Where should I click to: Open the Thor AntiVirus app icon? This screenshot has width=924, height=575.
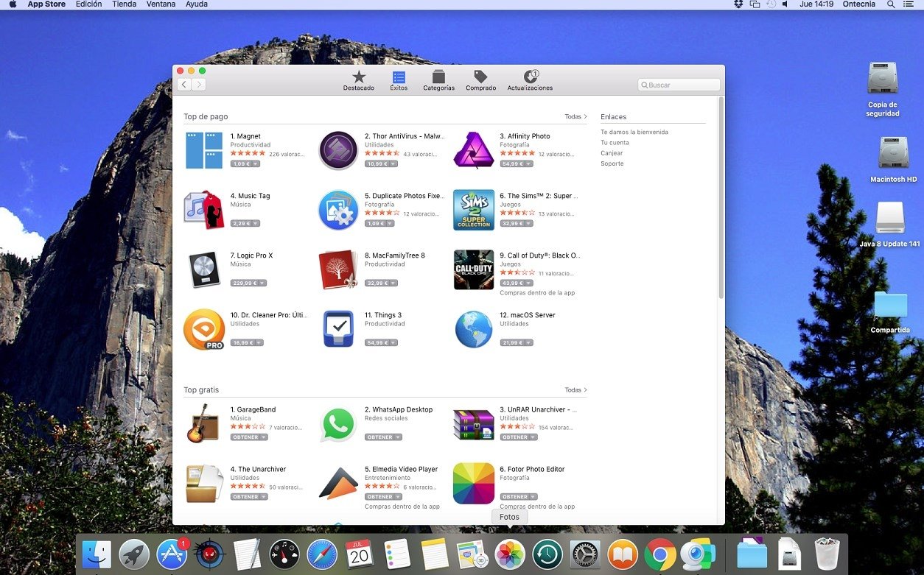tap(338, 150)
